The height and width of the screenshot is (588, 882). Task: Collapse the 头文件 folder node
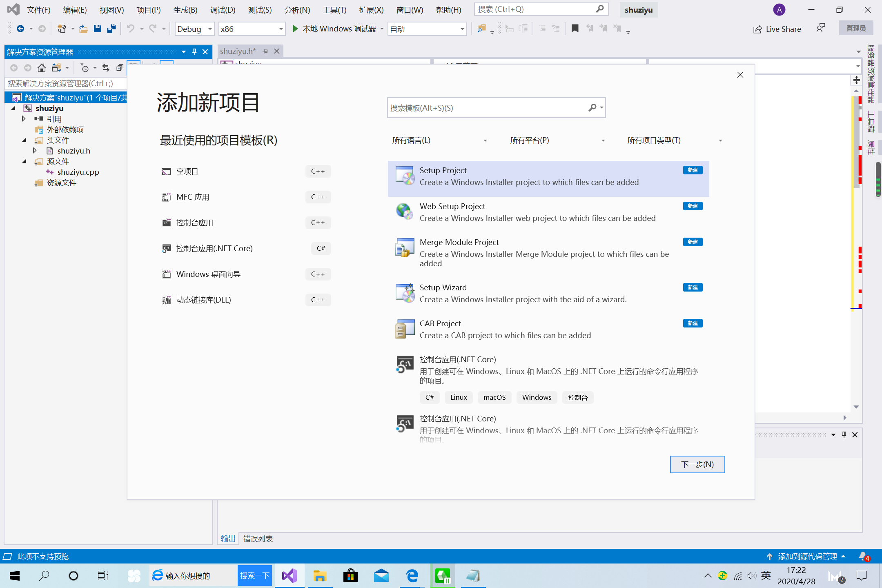[x=24, y=140]
